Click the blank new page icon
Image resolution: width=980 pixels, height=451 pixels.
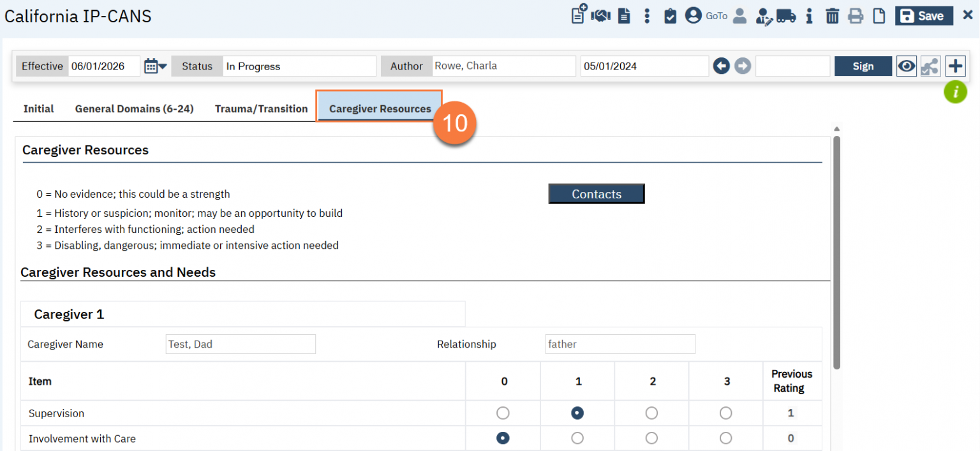click(879, 16)
